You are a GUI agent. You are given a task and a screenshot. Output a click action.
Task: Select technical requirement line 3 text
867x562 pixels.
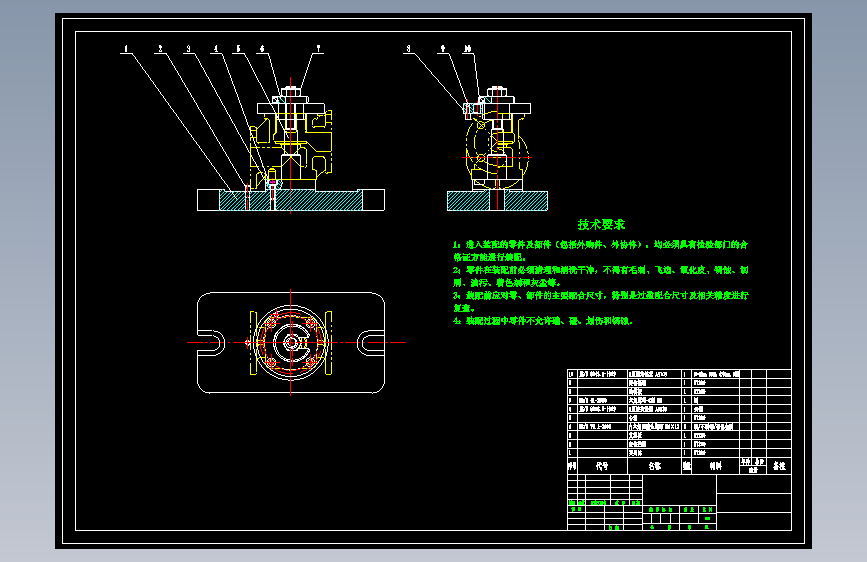[600, 301]
